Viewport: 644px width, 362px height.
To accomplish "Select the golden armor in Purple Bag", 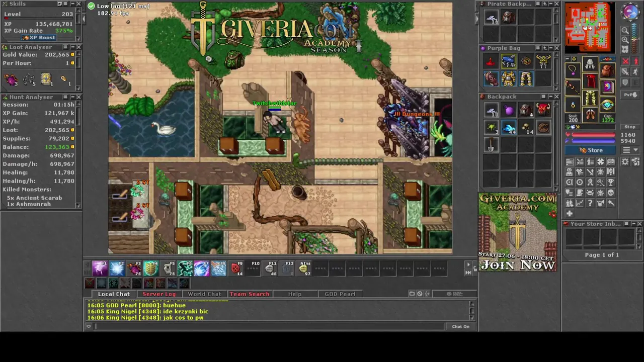I will [508, 79].
